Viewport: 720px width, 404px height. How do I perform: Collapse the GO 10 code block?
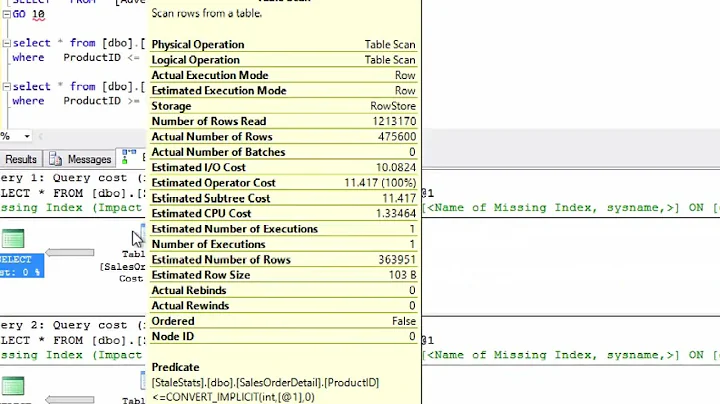point(6,14)
